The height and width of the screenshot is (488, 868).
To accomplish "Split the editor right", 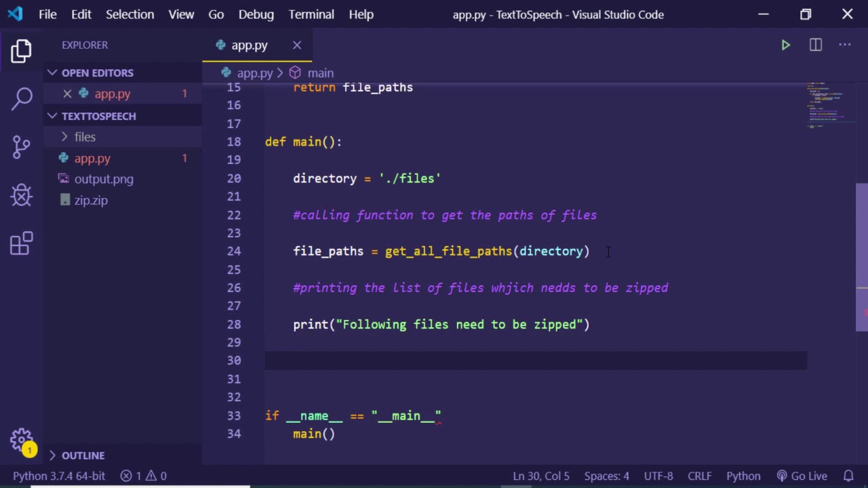I will [x=815, y=45].
